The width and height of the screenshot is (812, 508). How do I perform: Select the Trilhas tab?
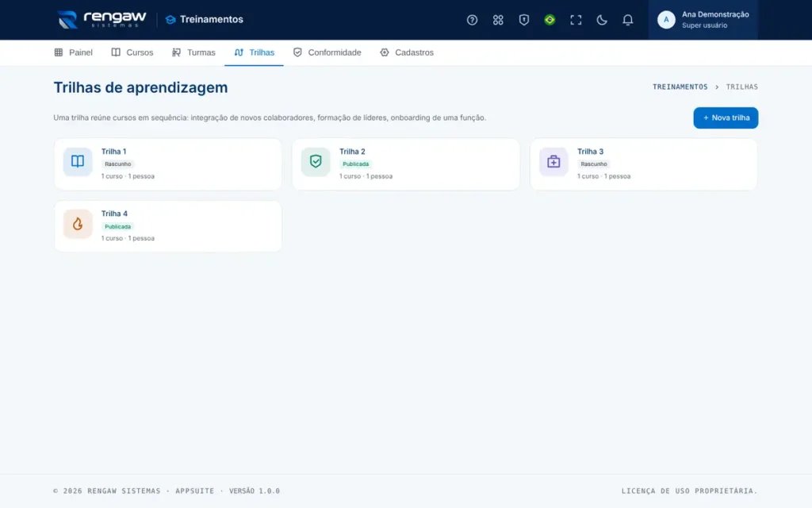[255, 52]
